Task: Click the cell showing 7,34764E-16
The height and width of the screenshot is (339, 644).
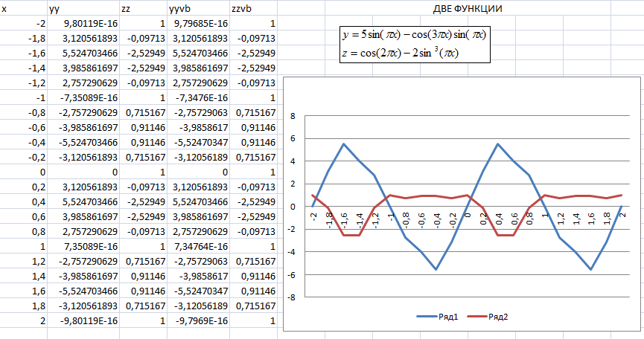Action: pos(198,246)
